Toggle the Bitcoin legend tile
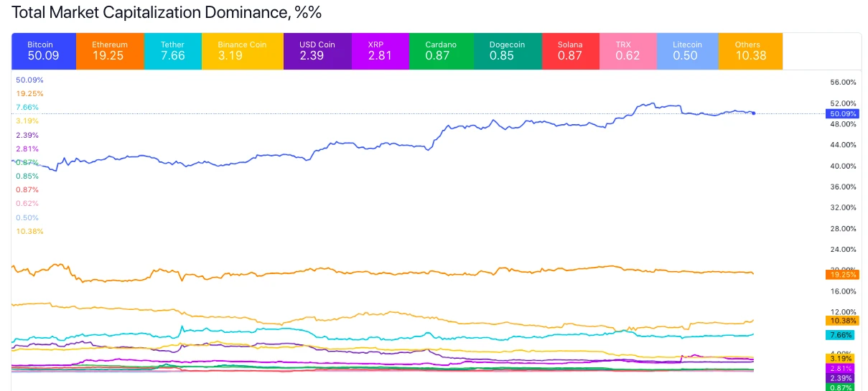This screenshot has height=391, width=868. pos(44,50)
